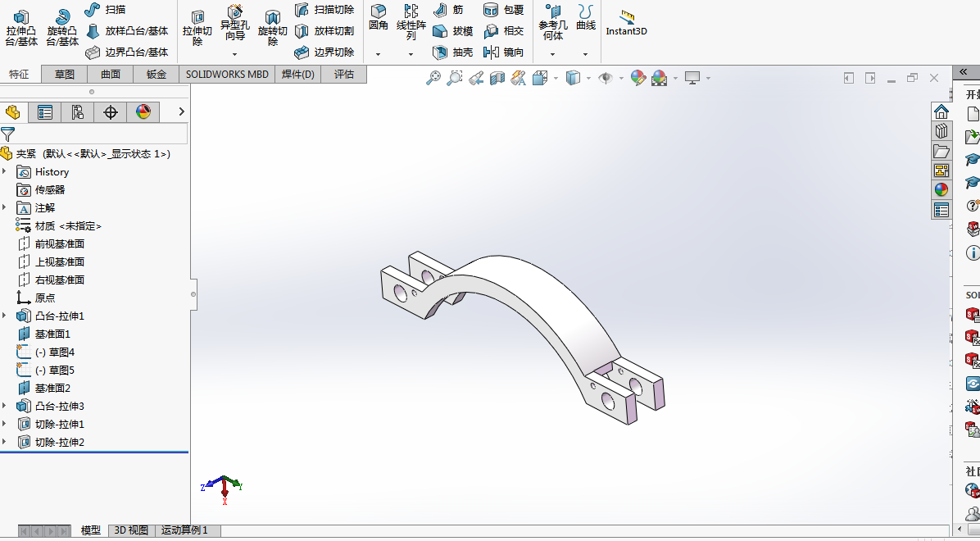Open the SOLIDWORKS Resources home task pane tab

tap(941, 112)
